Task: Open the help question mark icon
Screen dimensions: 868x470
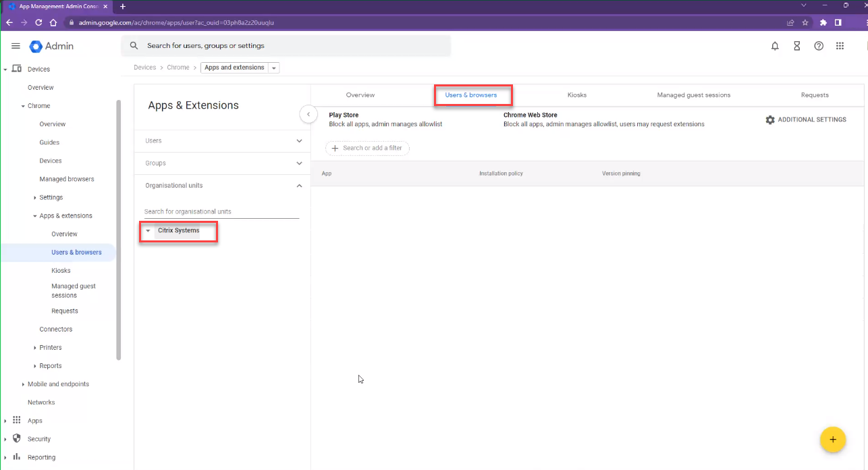Action: tap(818, 46)
